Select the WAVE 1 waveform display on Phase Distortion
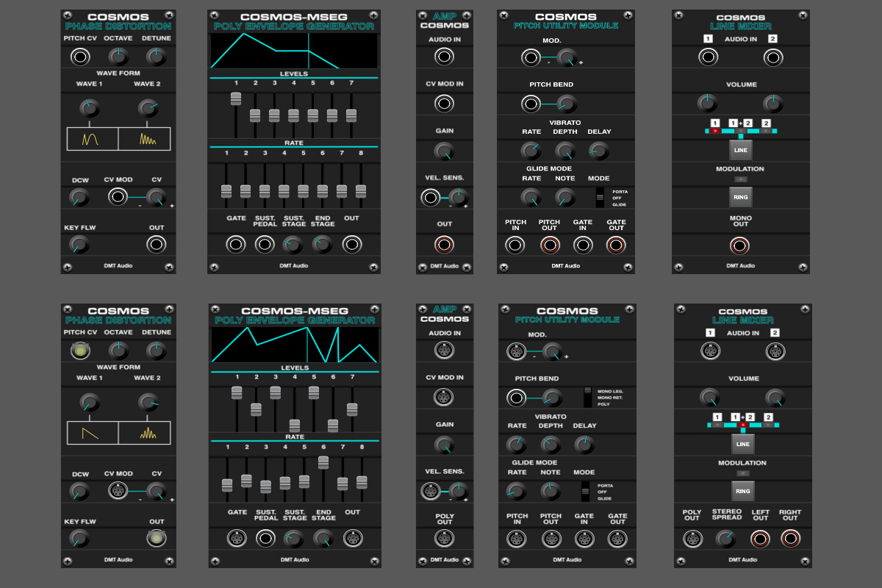882x588 pixels. tap(92, 138)
